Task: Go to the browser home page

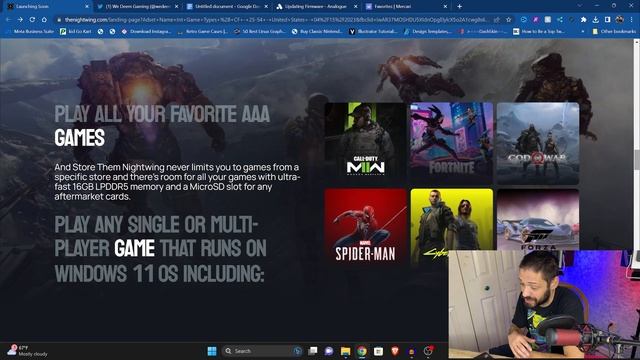Action: (44, 20)
